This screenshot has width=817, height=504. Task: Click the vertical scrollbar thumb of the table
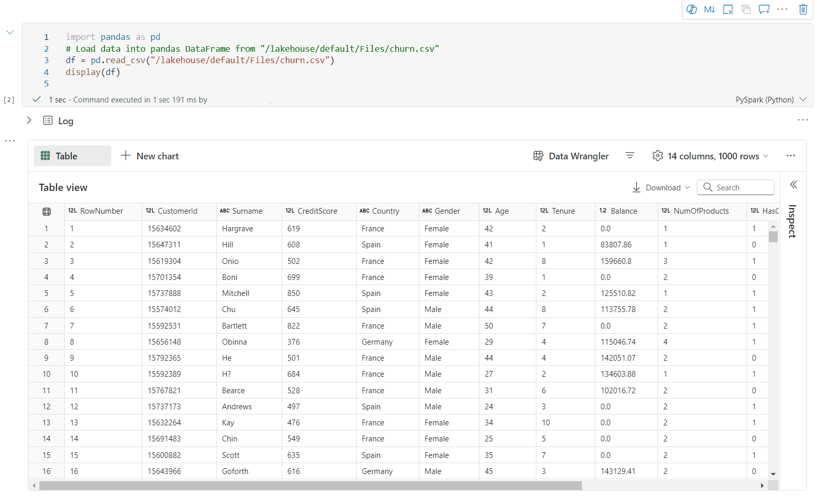point(773,236)
